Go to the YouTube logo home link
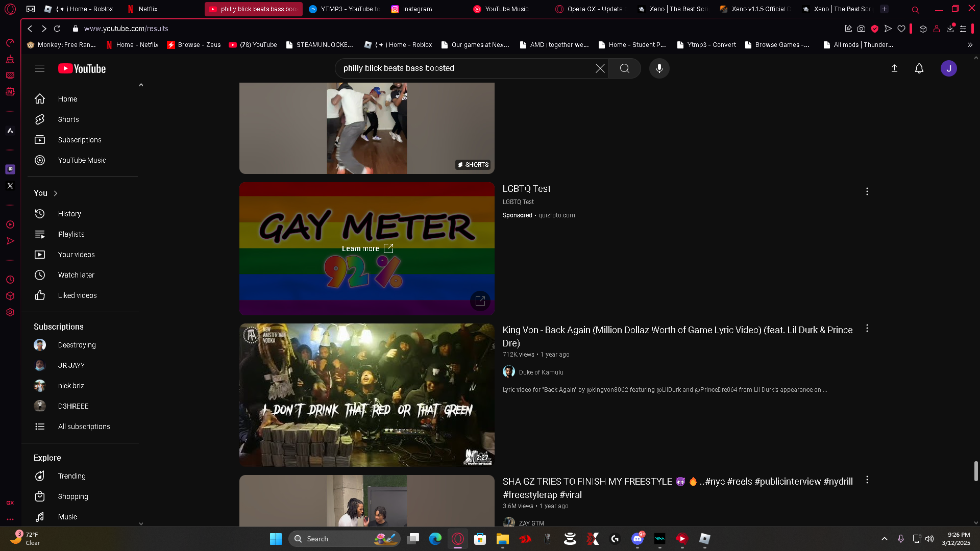 (x=82, y=68)
